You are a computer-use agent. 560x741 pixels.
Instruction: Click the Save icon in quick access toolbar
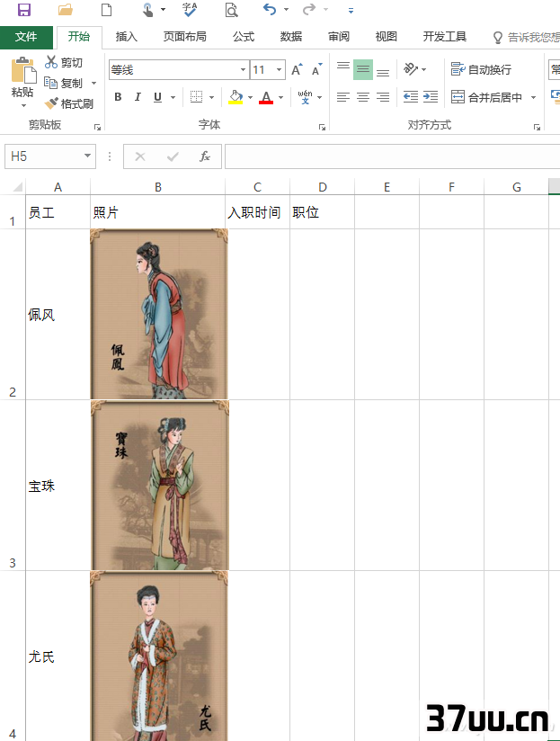click(x=24, y=10)
